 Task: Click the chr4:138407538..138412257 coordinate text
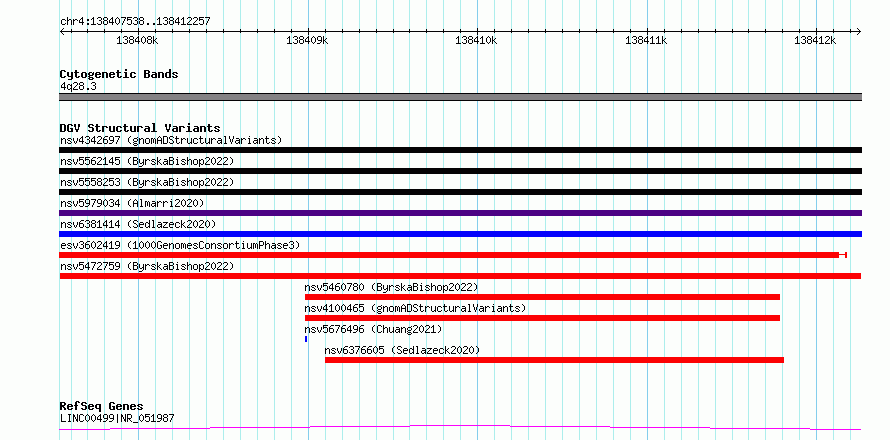tap(135, 21)
